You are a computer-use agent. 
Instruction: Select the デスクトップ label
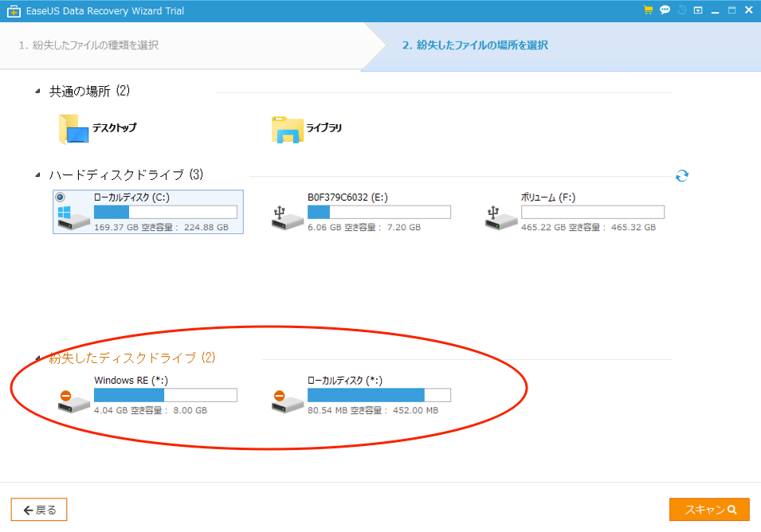(x=115, y=128)
